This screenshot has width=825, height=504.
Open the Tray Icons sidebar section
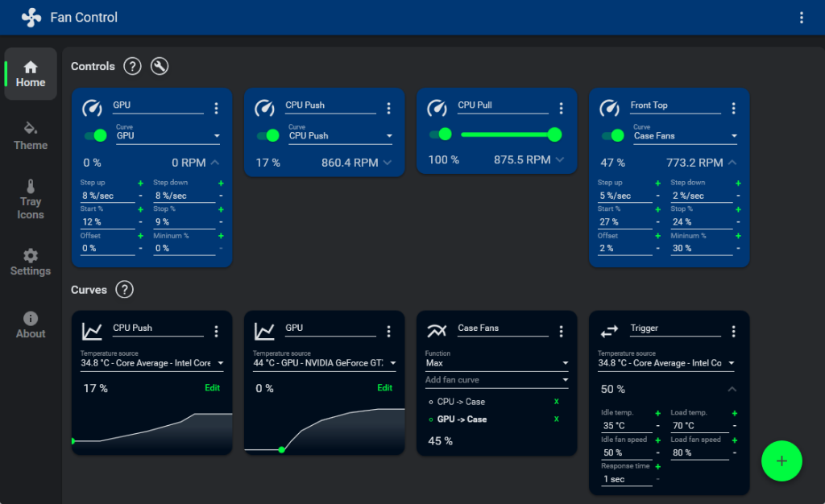click(x=30, y=193)
